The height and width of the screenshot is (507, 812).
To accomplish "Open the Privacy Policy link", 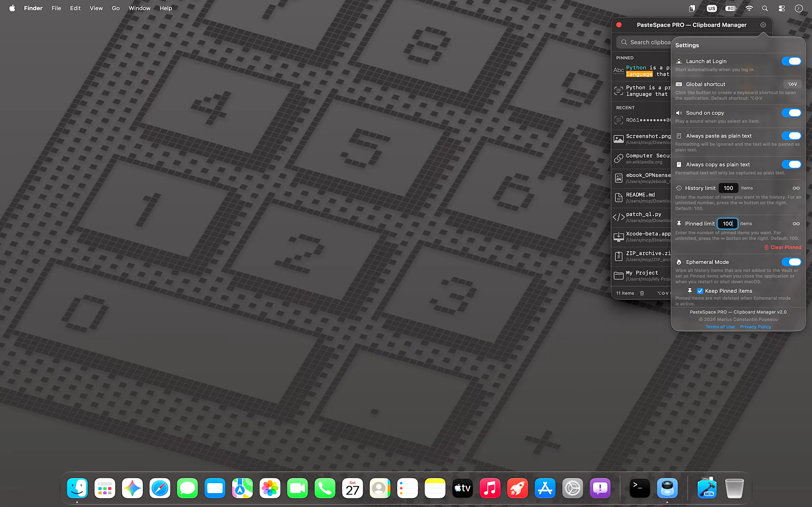I will (x=756, y=327).
